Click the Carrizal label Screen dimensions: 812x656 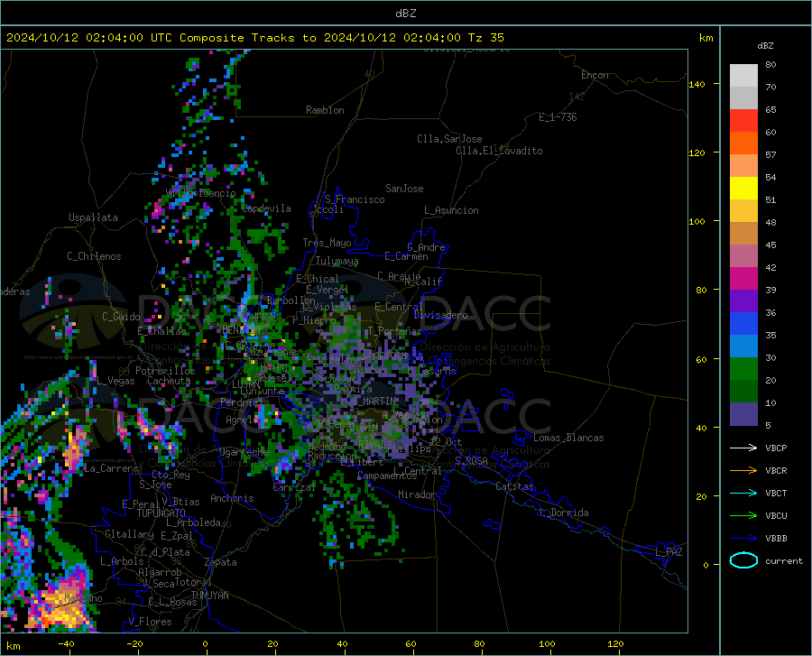pos(294,487)
